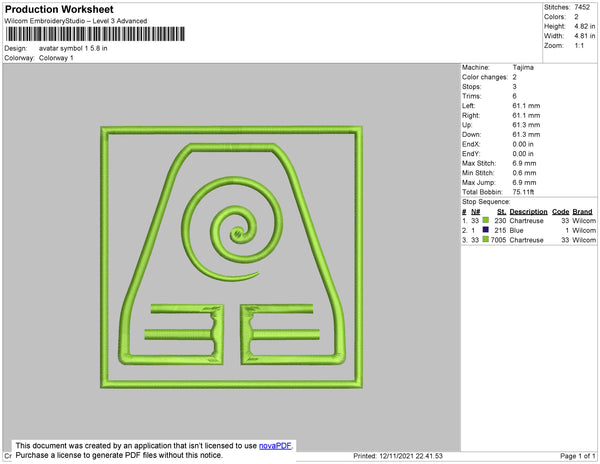Click the Chartreuse swatch in stop 3
Screen dimensions: 600x464
(486, 239)
